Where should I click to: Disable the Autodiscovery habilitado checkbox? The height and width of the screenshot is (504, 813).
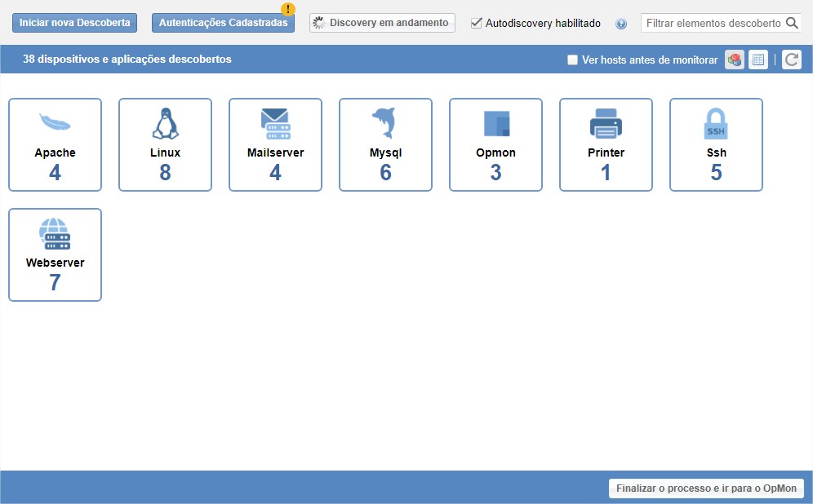477,23
